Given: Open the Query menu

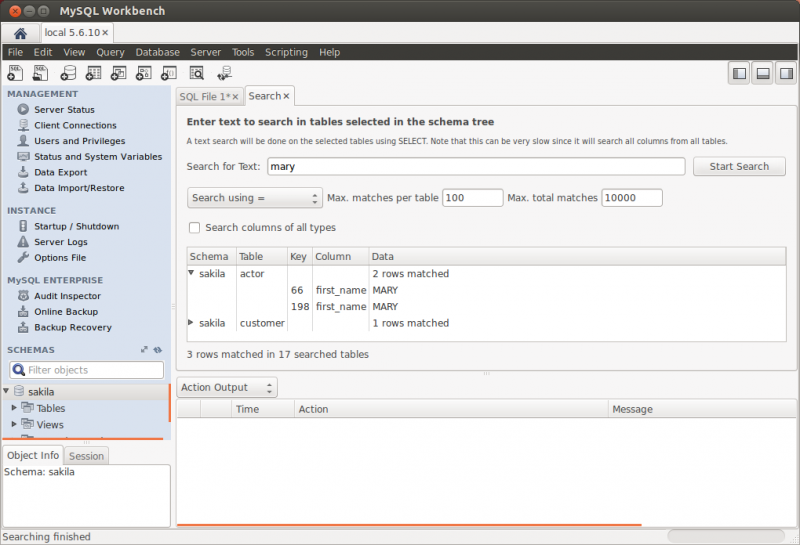Looking at the screenshot, I should [110, 53].
